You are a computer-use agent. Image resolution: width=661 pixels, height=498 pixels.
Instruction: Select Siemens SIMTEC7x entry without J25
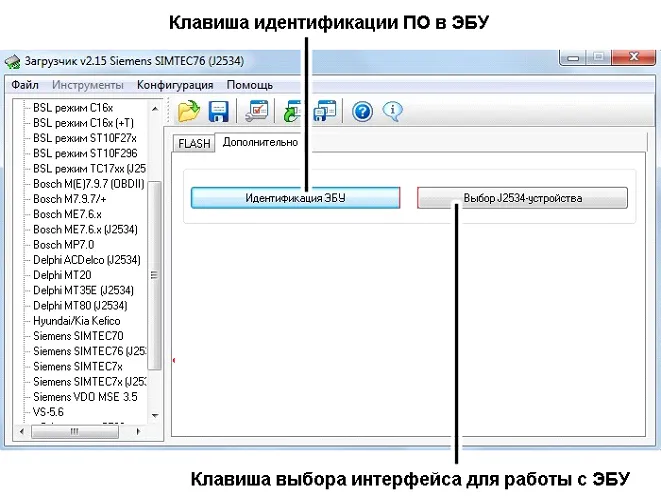point(78,366)
